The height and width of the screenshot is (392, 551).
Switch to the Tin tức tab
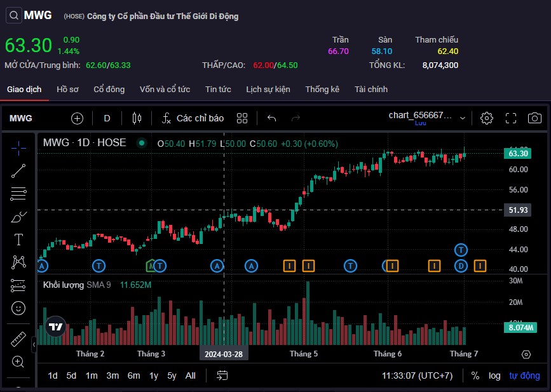pyautogui.click(x=218, y=90)
